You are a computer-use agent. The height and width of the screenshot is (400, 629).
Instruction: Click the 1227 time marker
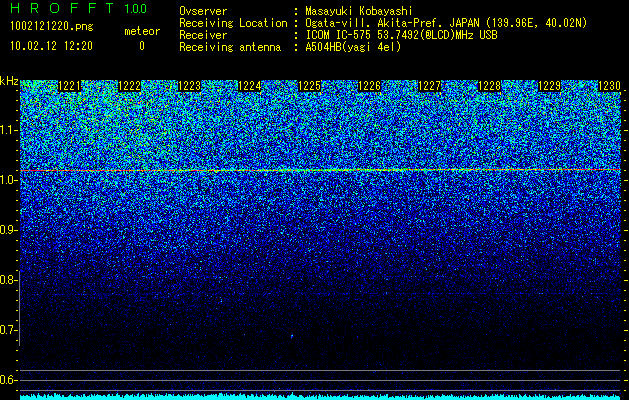[x=430, y=86]
